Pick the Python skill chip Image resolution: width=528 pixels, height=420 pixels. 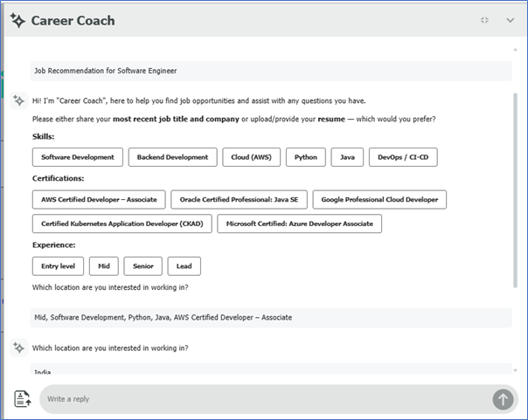coord(305,157)
